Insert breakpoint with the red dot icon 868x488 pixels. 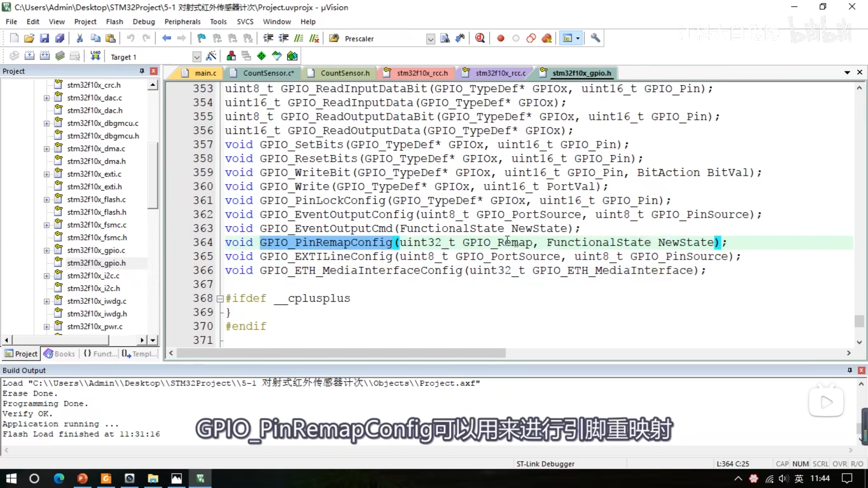pos(500,38)
